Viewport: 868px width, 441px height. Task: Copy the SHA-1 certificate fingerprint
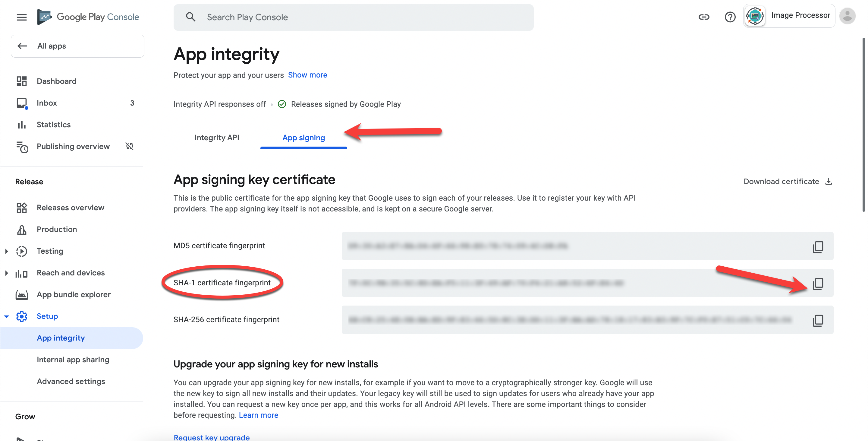(818, 283)
